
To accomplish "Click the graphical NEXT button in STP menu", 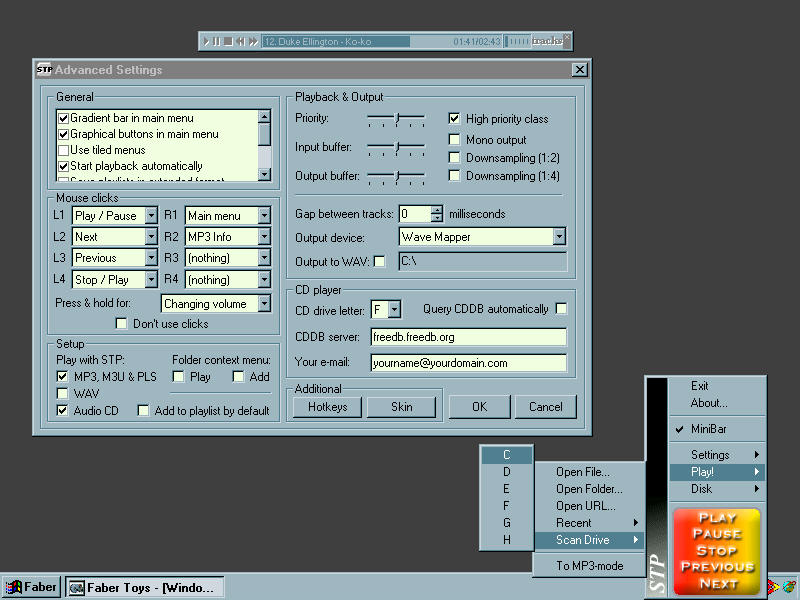I will [x=717, y=582].
